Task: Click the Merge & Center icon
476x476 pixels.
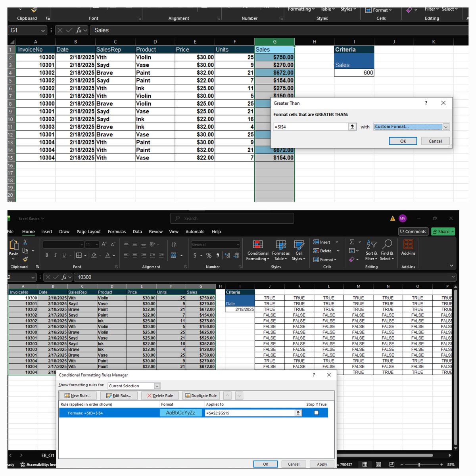Action: tap(174, 255)
